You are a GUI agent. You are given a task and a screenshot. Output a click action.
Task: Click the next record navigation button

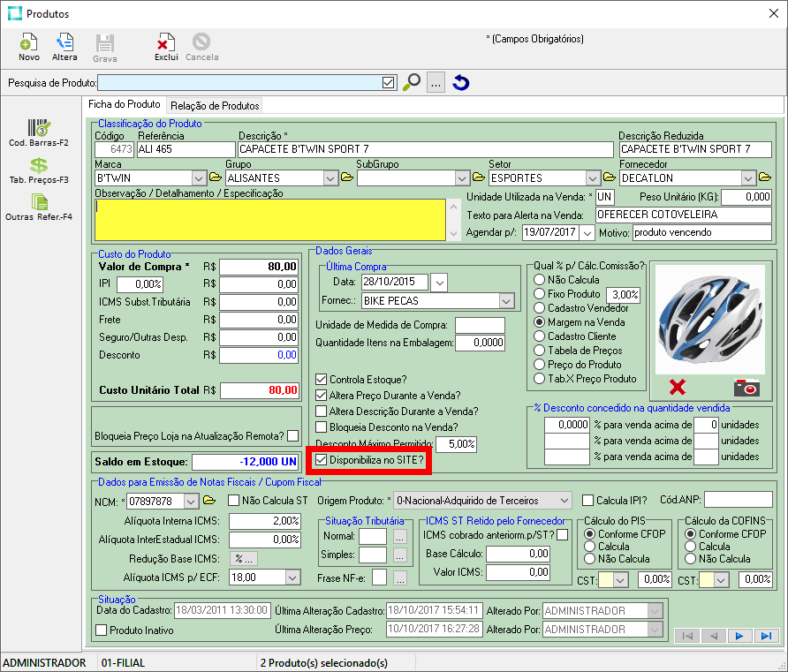click(x=739, y=636)
